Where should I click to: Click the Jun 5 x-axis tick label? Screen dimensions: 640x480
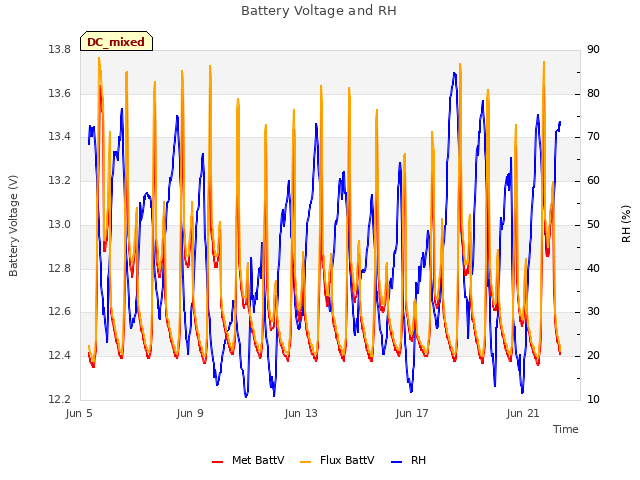(79, 413)
